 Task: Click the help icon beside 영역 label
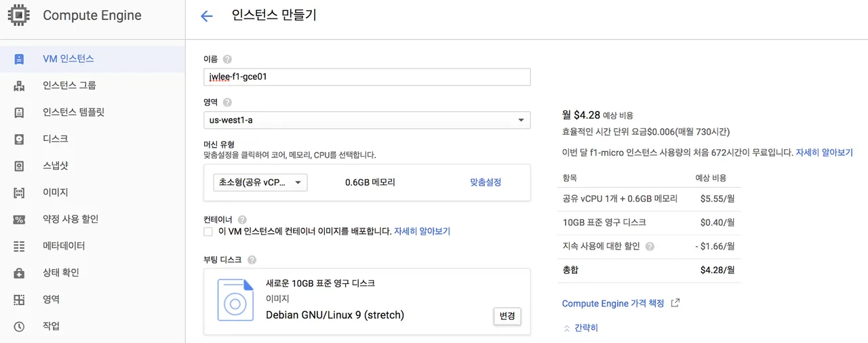click(x=227, y=102)
